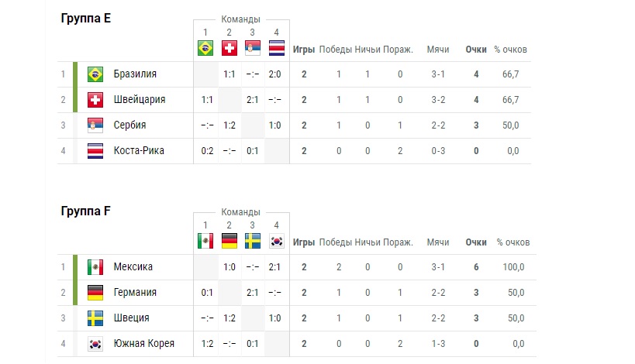Image resolution: width=635 pixels, height=364 pixels.
Task: Click the Mexico flag in Group F header
Action: click(205, 241)
